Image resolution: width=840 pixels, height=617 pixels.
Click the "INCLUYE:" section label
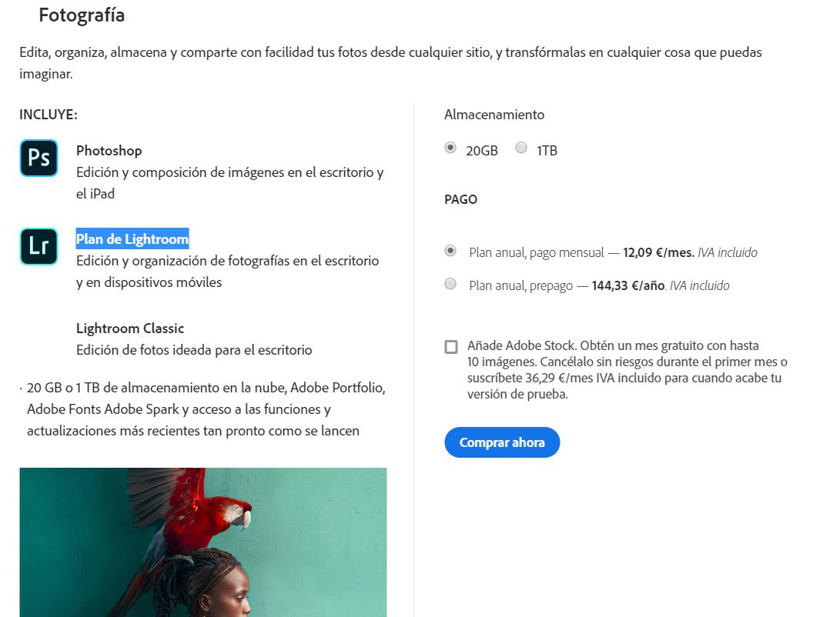(x=49, y=115)
